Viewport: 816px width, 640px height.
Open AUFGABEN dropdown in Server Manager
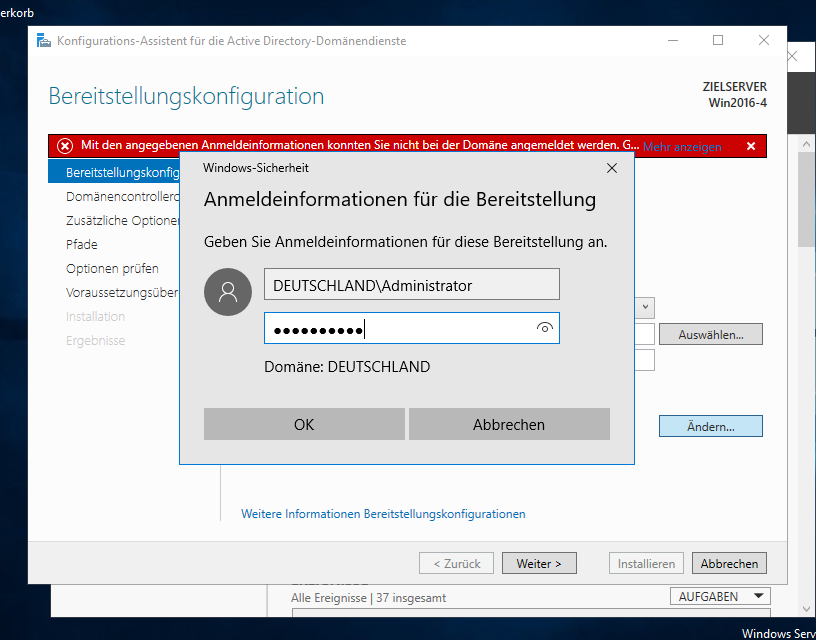[720, 596]
